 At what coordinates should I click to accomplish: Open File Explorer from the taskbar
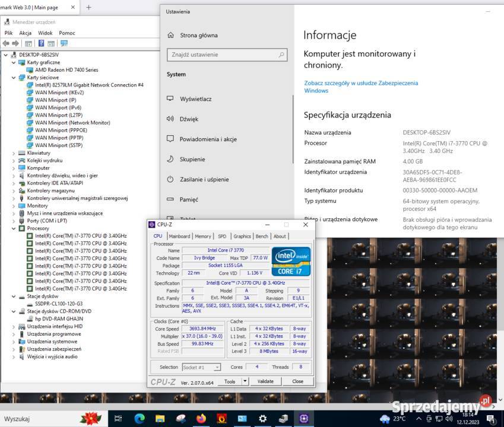pyautogui.click(x=160, y=418)
